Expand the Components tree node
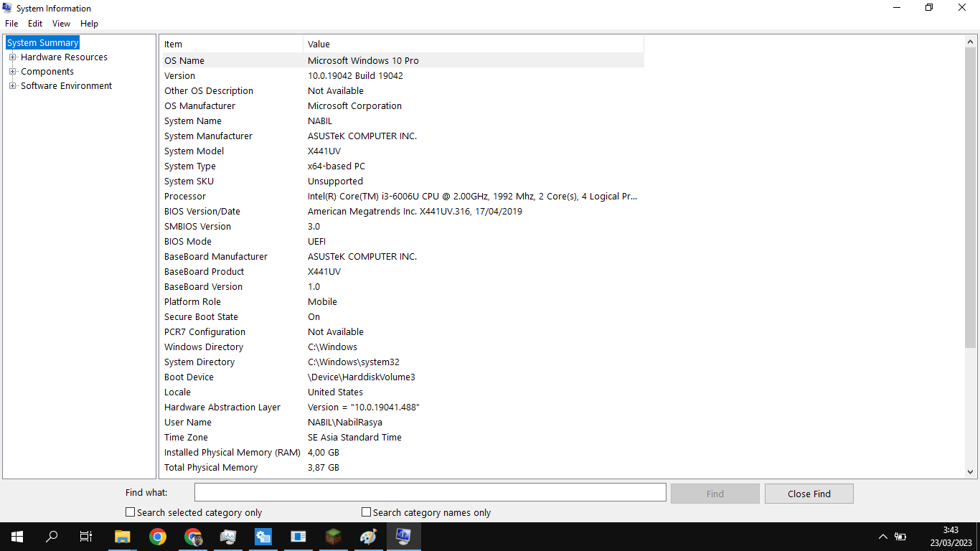Screen dimensions: 980x551 click(12, 71)
